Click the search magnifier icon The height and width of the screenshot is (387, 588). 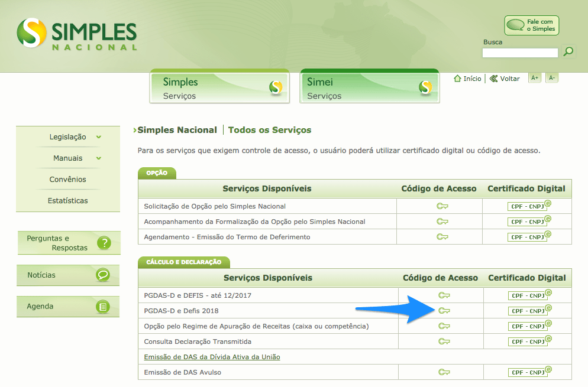tap(568, 52)
